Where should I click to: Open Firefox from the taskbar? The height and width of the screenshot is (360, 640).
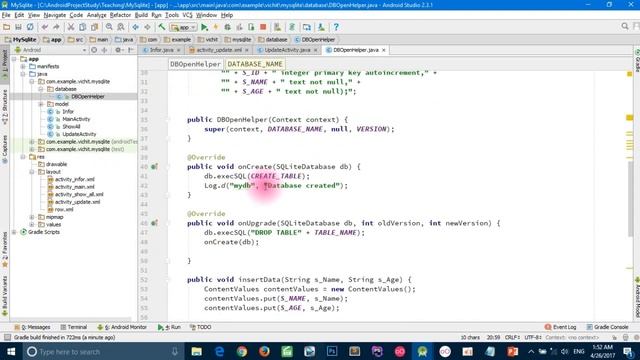click(x=264, y=351)
